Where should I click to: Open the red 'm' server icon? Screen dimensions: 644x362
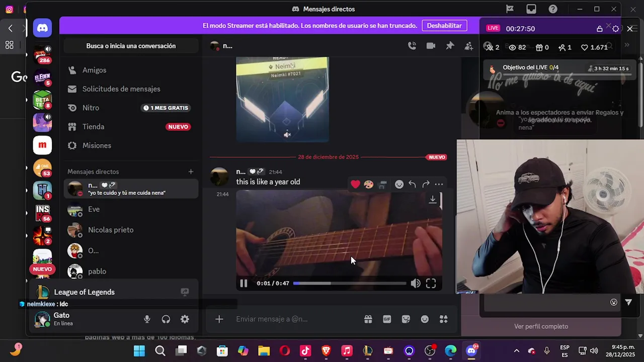pos(42,145)
